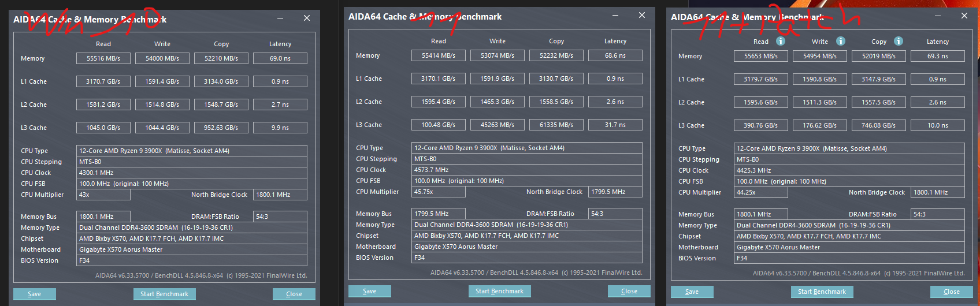Click the info icon next to Write

tap(841, 41)
